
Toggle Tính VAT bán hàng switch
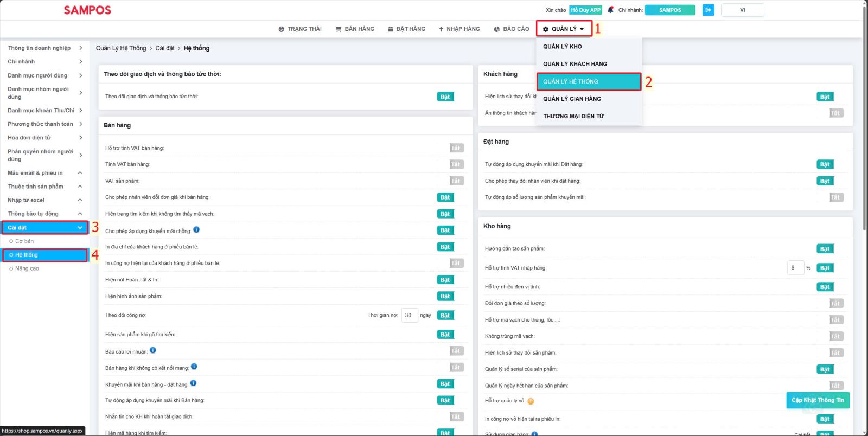[457, 164]
